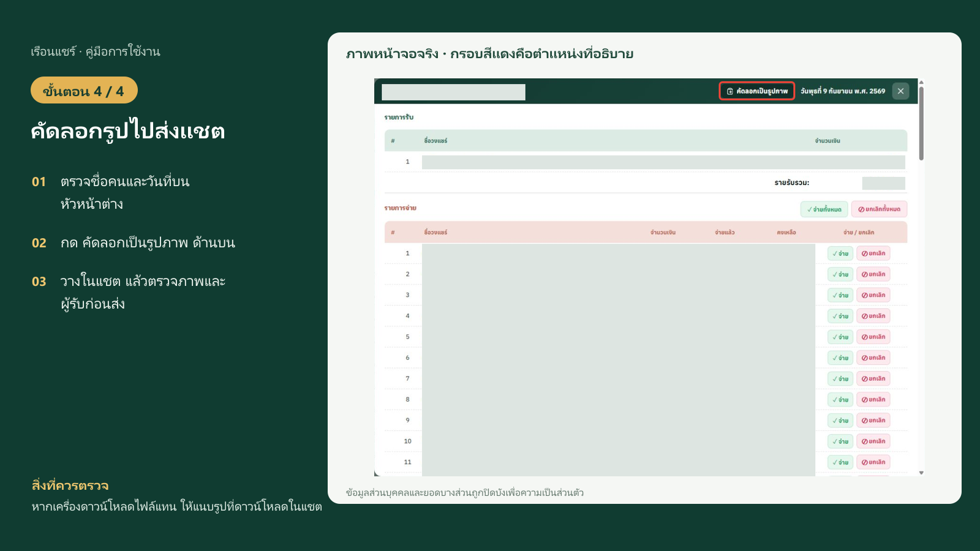980x551 pixels.
Task: Click the จ่ายแล้ว column header
Action: pyautogui.click(x=725, y=233)
